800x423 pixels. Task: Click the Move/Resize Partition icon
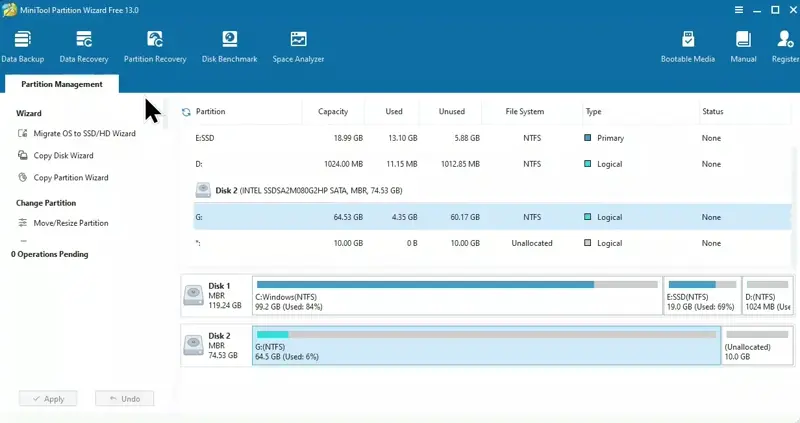click(22, 222)
